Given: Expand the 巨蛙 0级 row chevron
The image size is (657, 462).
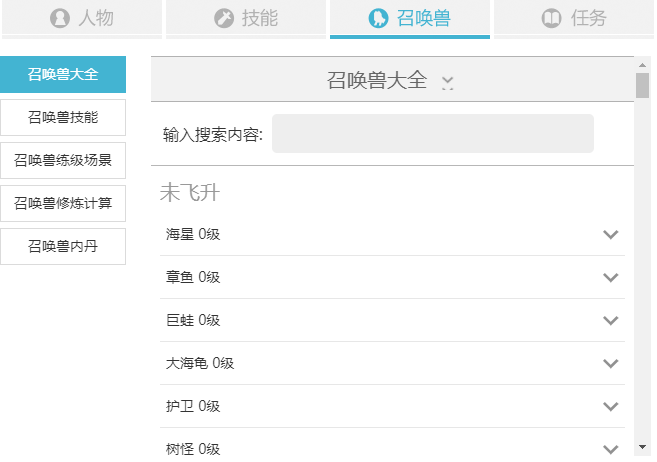Looking at the screenshot, I should point(611,320).
